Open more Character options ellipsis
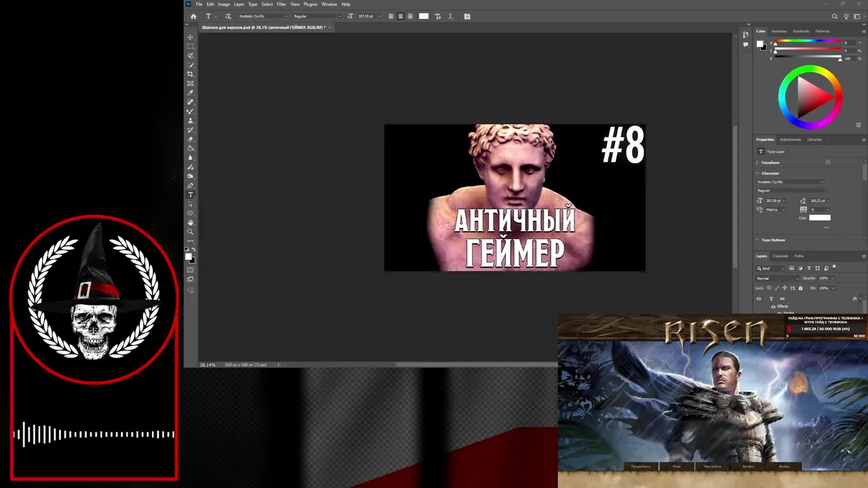The image size is (868, 488). click(x=826, y=227)
